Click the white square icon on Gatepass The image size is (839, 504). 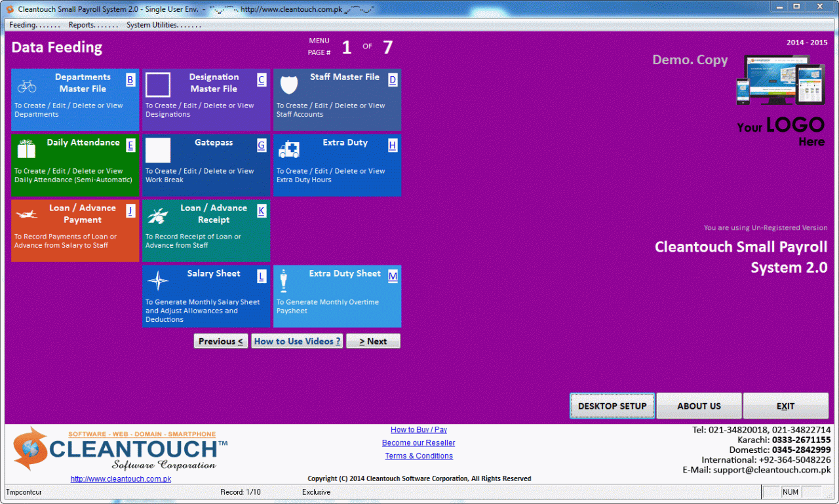[158, 150]
